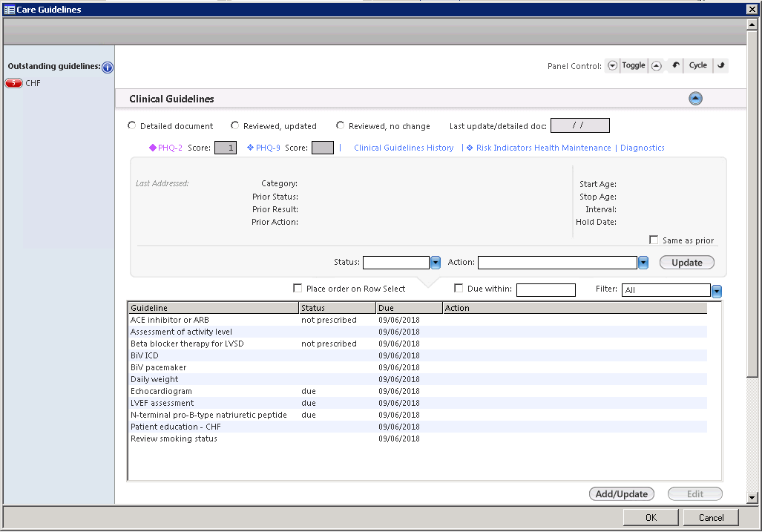
Task: Select the red CHF count badge
Action: 13,83
